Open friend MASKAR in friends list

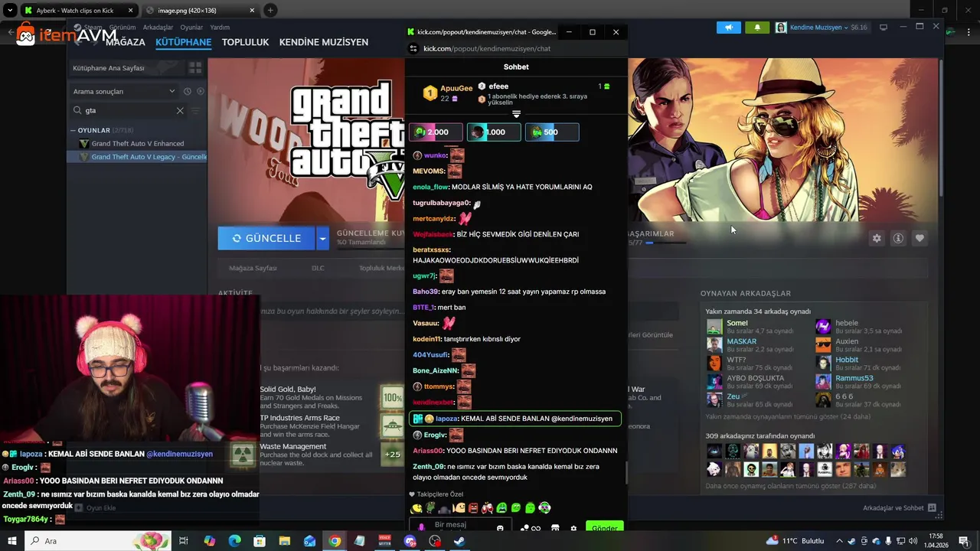coord(742,341)
